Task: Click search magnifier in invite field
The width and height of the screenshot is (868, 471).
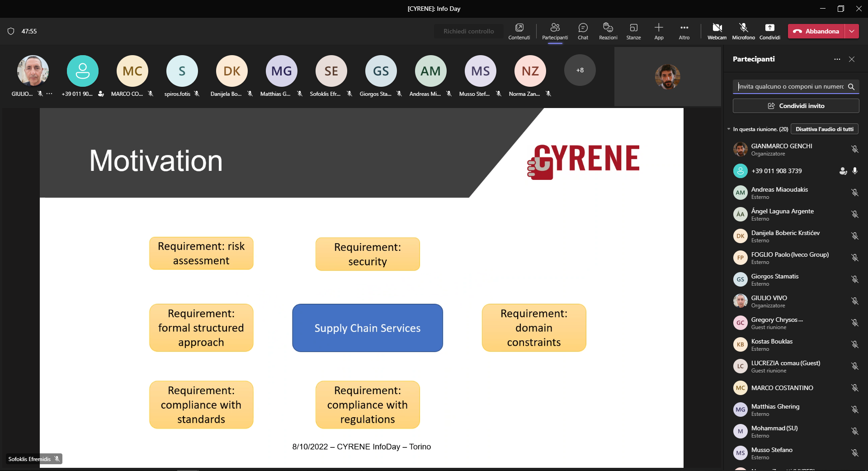Action: point(851,86)
